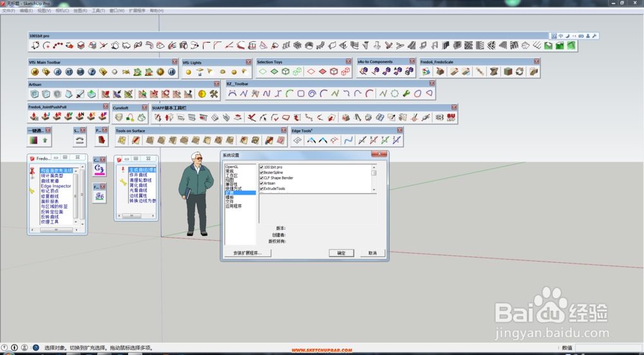The height and width of the screenshot is (355, 644).
Task: Click the 确定 button in settings dialog
Action: pos(341,253)
